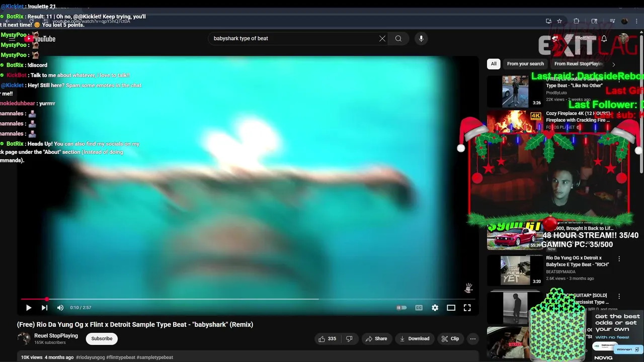Open the Reuel StopPlaying channel avatar
Screen dimensions: 644x362
pyautogui.click(x=24, y=338)
